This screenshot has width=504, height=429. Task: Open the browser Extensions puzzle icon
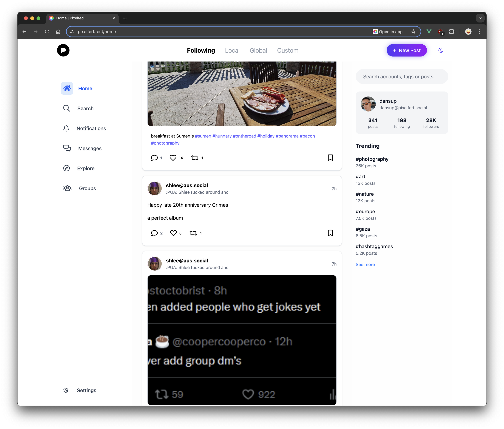coord(451,32)
